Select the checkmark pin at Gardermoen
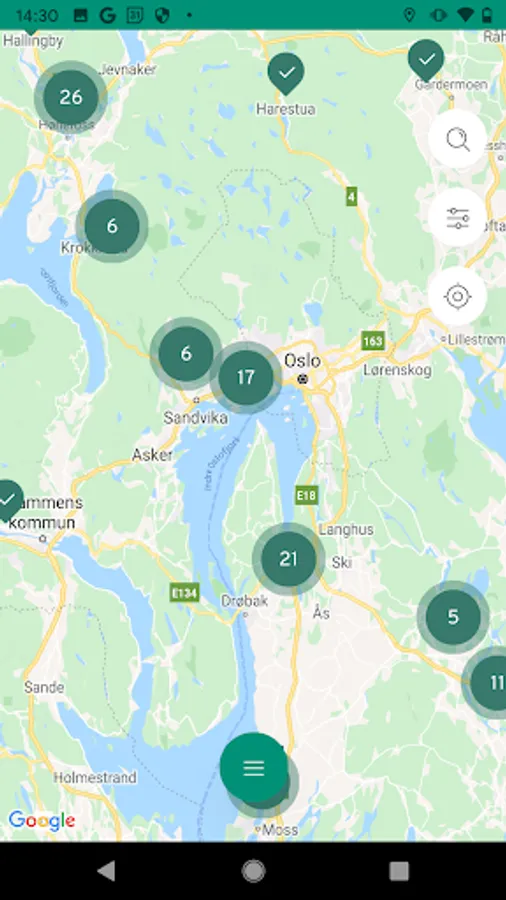This screenshot has width=506, height=900. [426, 59]
